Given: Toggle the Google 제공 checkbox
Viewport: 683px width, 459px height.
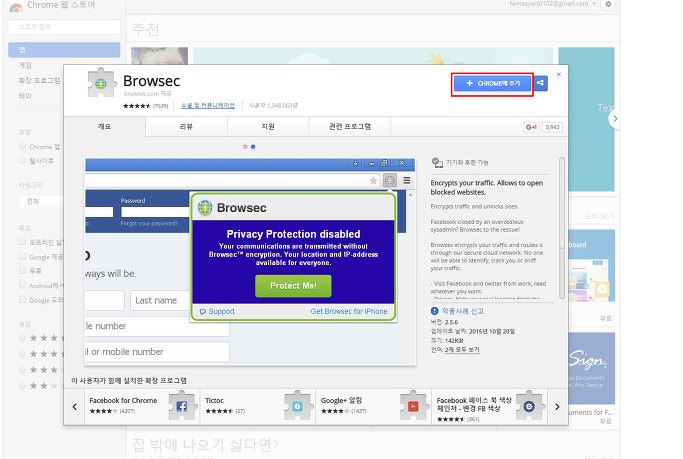Looking at the screenshot, I should (x=23, y=256).
